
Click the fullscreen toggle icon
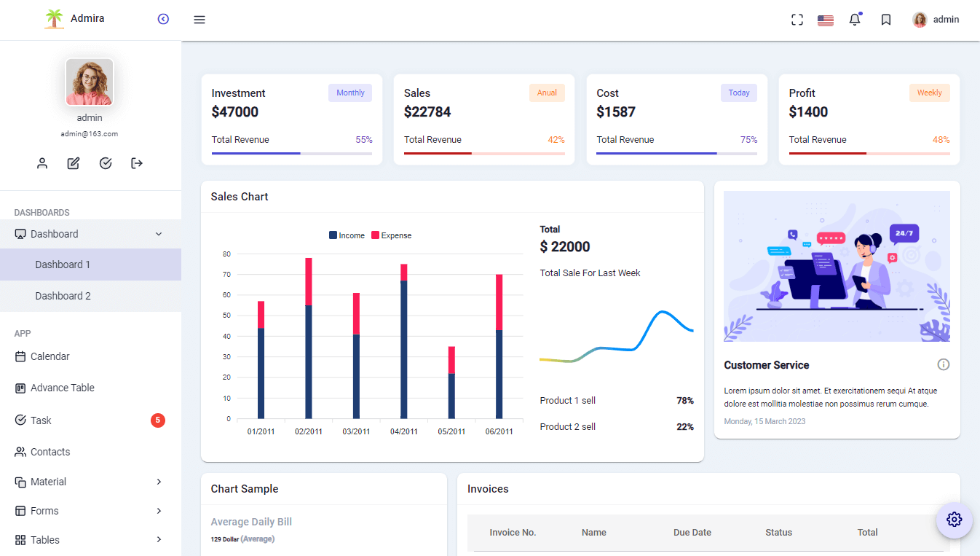(x=797, y=20)
